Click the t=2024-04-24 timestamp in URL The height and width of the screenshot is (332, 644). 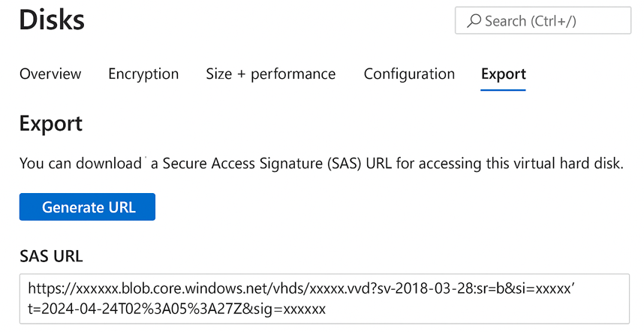[x=80, y=309]
